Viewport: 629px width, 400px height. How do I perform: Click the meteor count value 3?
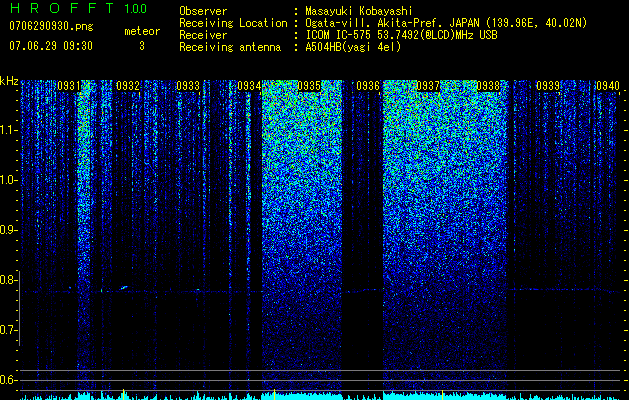(x=142, y=46)
